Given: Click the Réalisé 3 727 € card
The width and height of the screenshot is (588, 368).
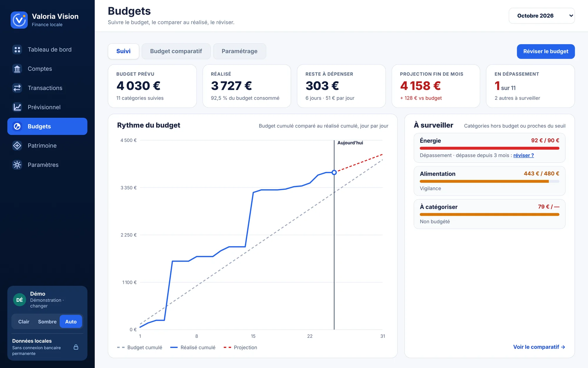Looking at the screenshot, I should 247,86.
